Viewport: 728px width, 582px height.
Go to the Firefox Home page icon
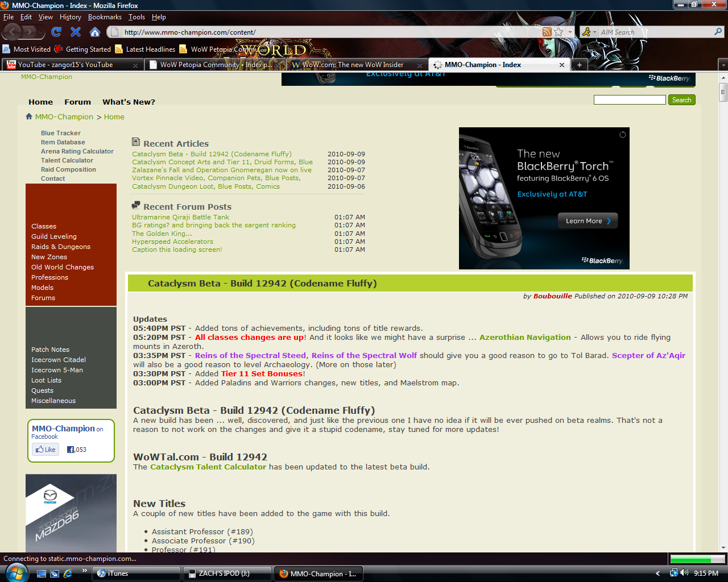pos(95,32)
